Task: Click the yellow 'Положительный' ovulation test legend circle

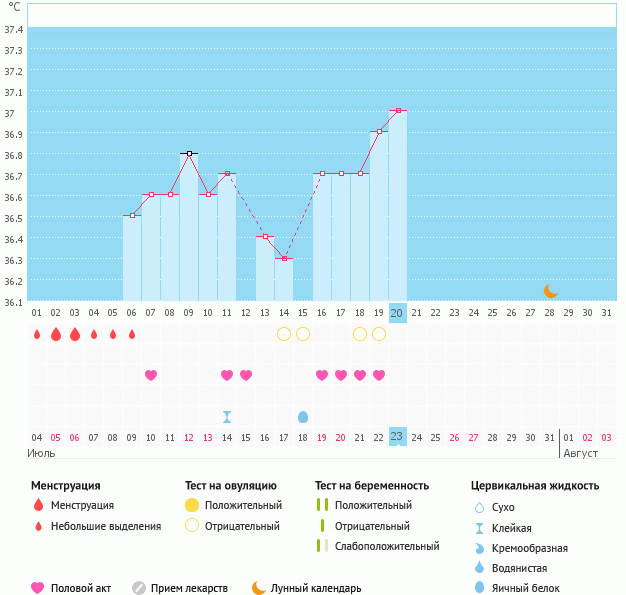Action: click(192, 506)
